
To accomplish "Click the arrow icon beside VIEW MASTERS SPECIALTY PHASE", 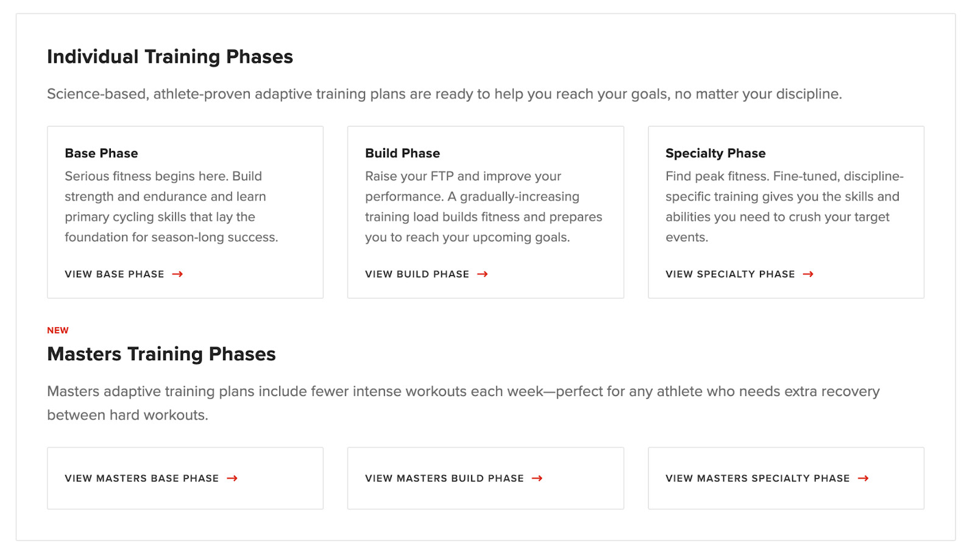I will [864, 478].
